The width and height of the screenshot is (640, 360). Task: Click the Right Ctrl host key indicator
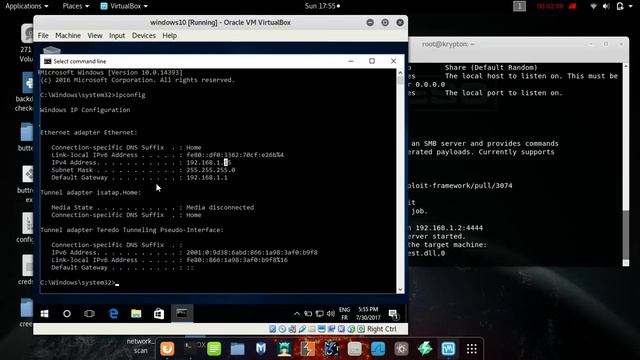coord(382,329)
